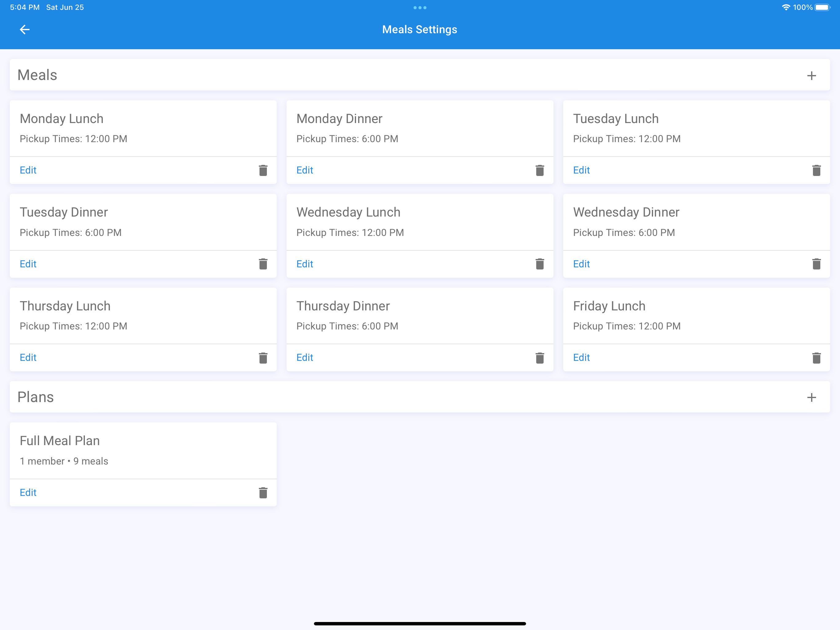Viewport: 840px width, 630px height.
Task: Edit the Monday Lunch meal
Action: [28, 170]
